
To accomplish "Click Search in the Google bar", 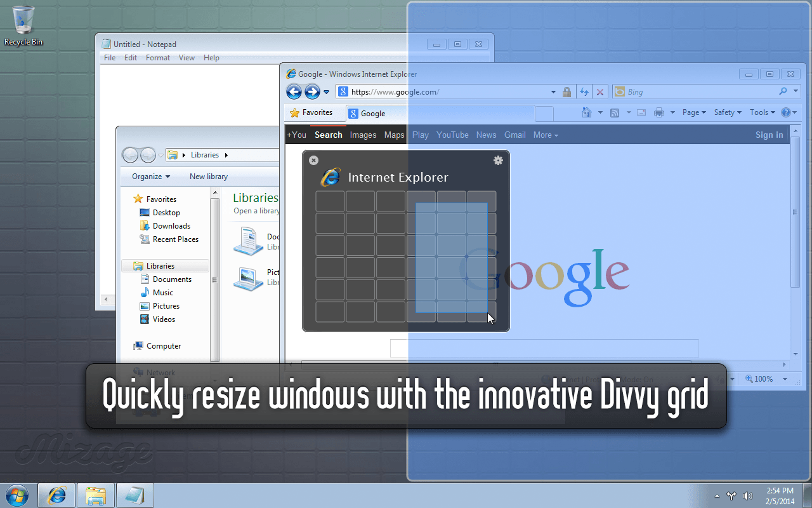I will coord(329,135).
